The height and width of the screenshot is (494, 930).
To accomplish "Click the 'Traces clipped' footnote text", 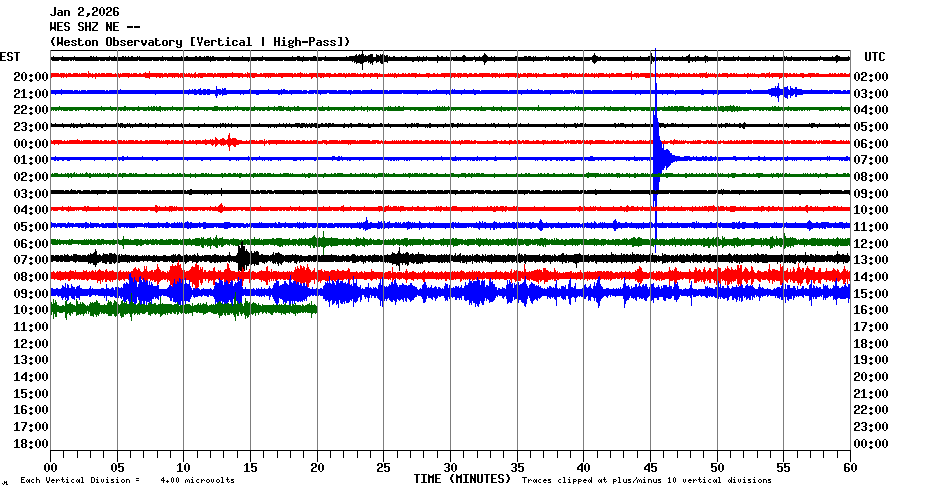I will point(646,481).
